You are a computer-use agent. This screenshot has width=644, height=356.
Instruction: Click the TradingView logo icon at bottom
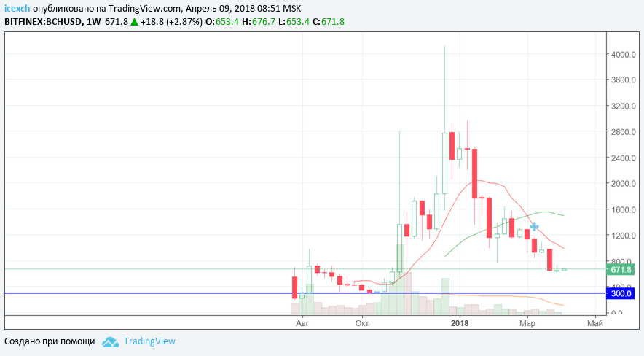(111, 341)
